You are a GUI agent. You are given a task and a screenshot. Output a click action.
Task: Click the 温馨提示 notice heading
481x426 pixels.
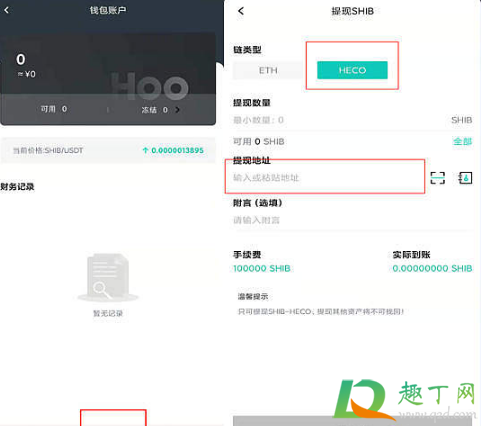253,296
